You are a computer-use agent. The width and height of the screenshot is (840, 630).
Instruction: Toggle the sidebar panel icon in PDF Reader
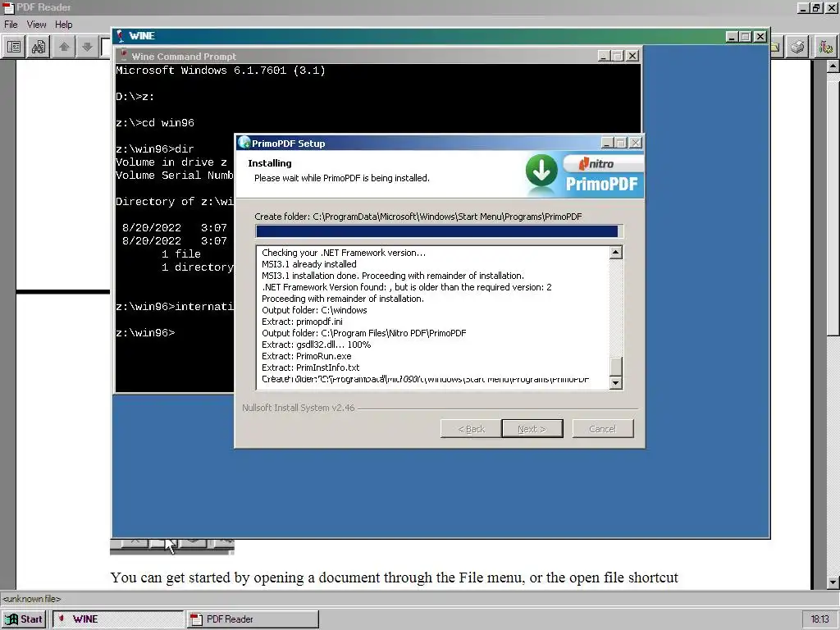click(x=14, y=47)
